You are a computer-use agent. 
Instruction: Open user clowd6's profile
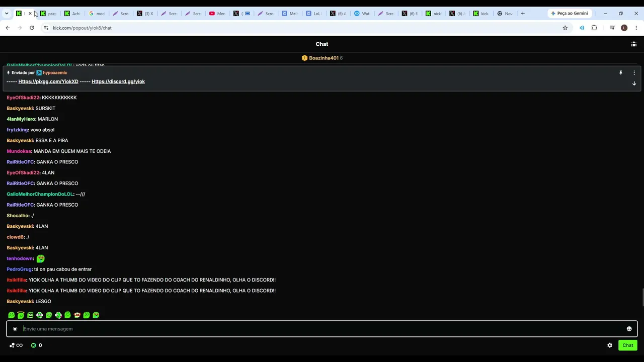pyautogui.click(x=15, y=237)
